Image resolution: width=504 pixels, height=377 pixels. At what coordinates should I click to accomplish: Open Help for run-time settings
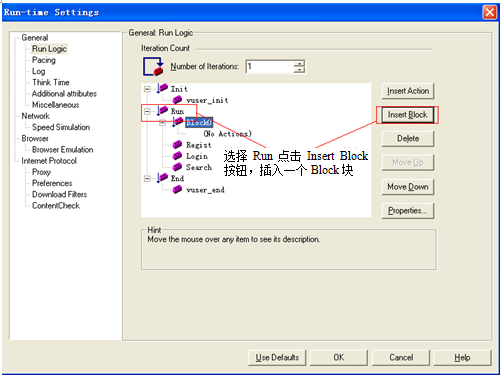click(462, 358)
